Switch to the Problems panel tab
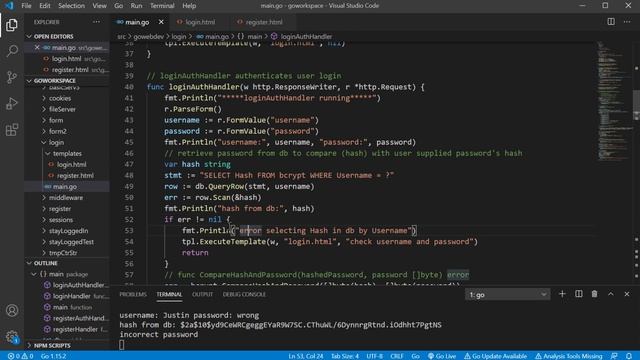 point(133,294)
